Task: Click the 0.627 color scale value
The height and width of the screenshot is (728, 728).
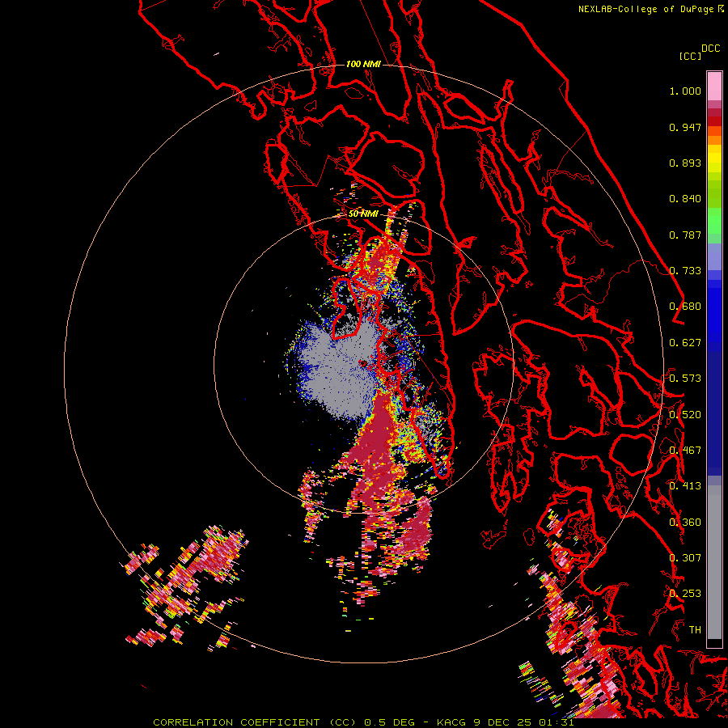Action: (685, 343)
